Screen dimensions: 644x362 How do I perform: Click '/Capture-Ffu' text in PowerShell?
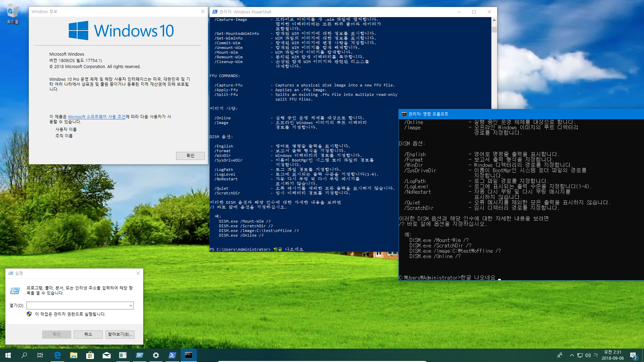(228, 85)
